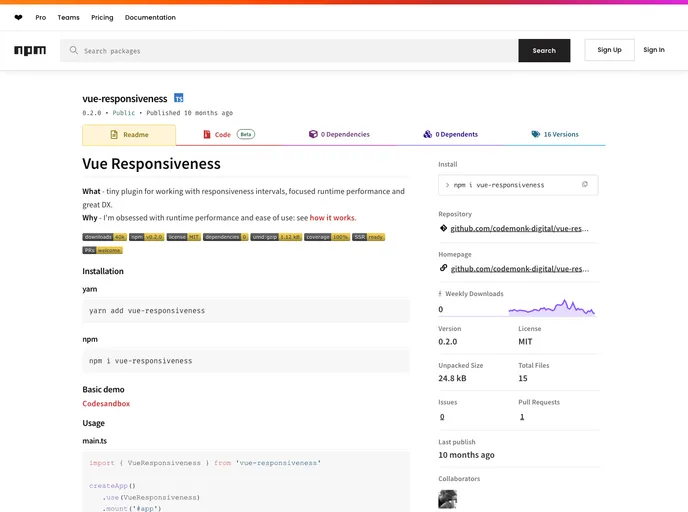The width and height of the screenshot is (688, 512).
Task: Switch to the 0 Dependencies tab
Action: pos(339,134)
